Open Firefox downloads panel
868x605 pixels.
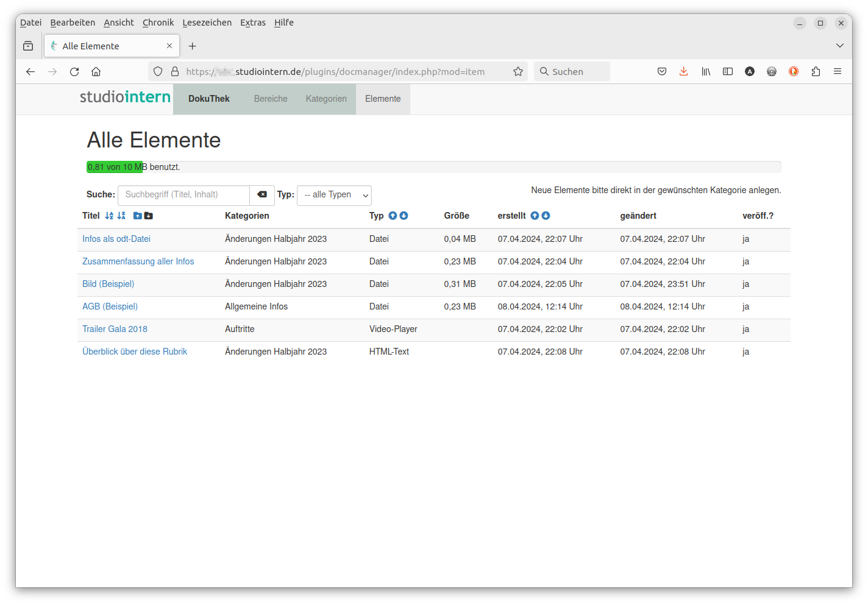pos(683,72)
